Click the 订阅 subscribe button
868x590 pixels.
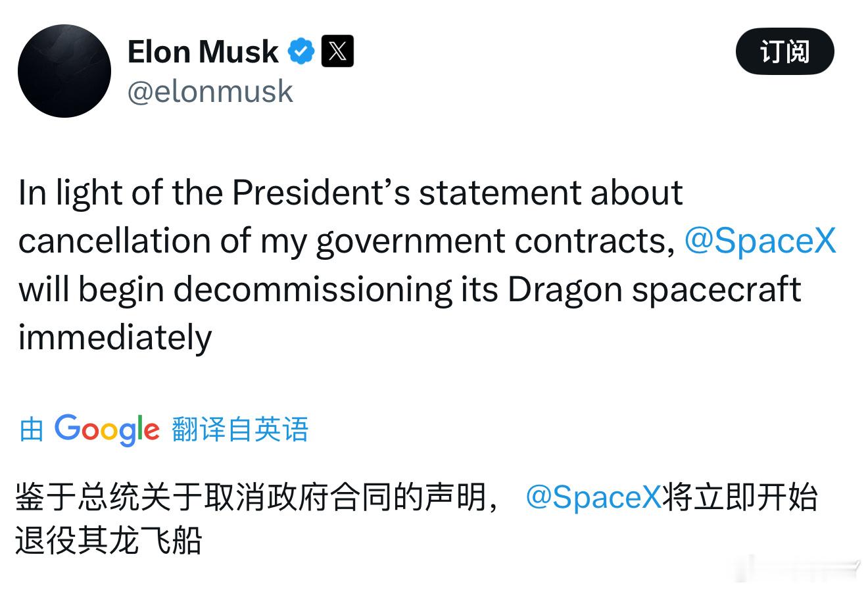(784, 51)
